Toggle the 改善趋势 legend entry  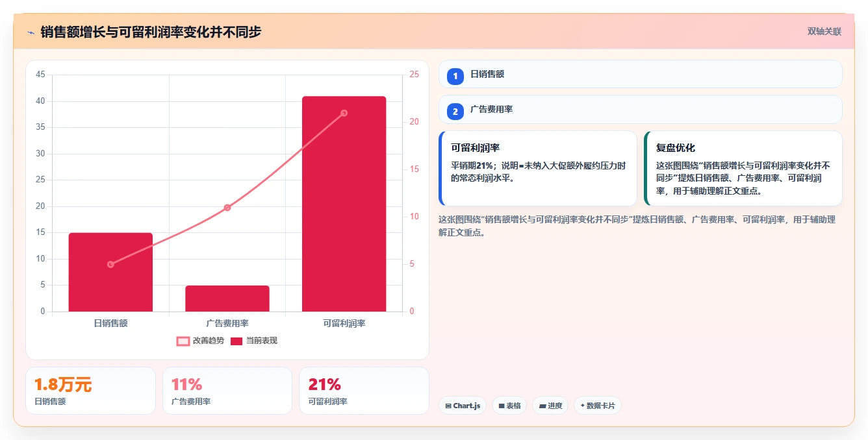pyautogui.click(x=201, y=341)
